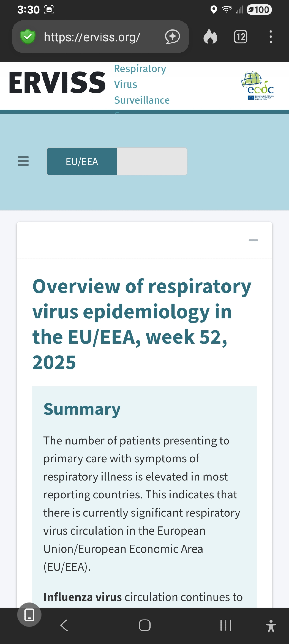289x644 pixels.
Task: Tap the fire burn-data icon
Action: [x=210, y=37]
